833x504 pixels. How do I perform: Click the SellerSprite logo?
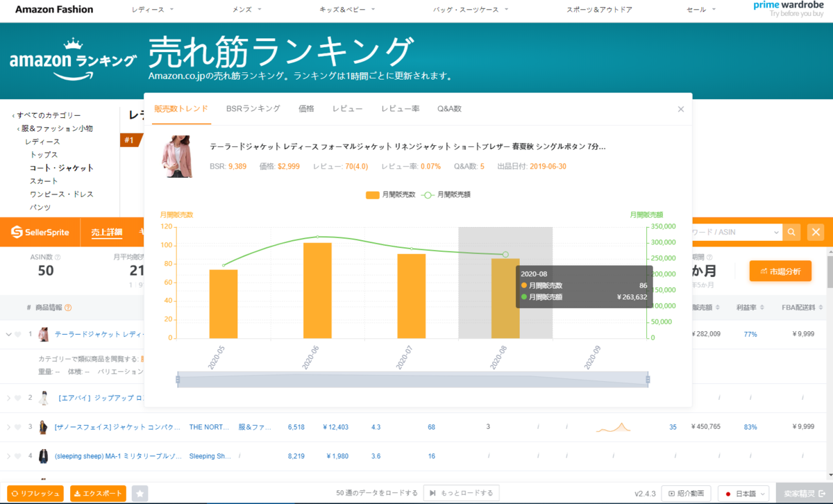tap(40, 232)
